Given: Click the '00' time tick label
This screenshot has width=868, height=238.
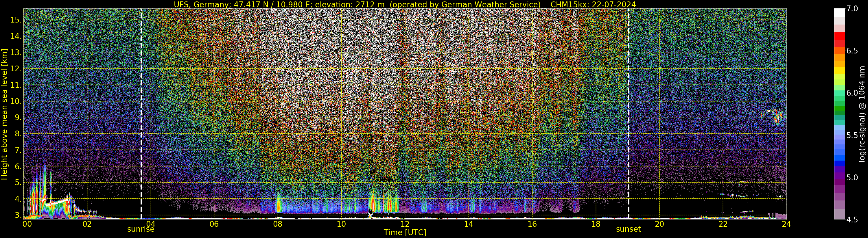Looking at the screenshot, I should pyautogui.click(x=27, y=224).
